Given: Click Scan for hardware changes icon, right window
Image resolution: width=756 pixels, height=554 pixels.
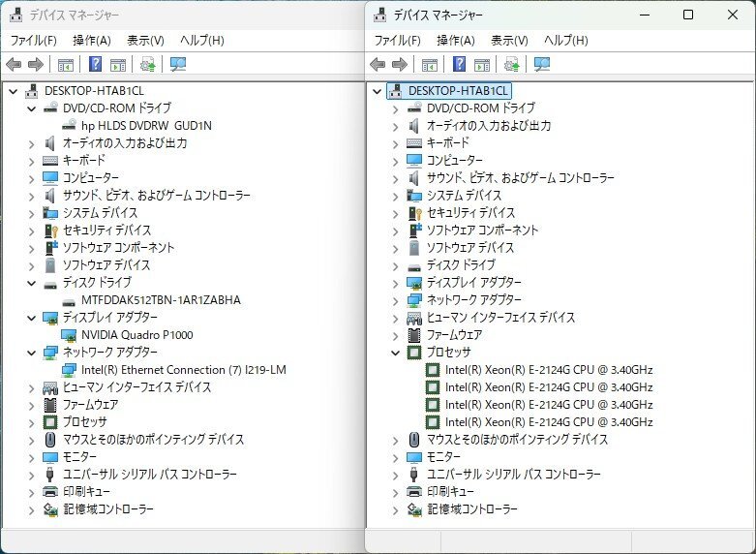Looking at the screenshot, I should 542,64.
